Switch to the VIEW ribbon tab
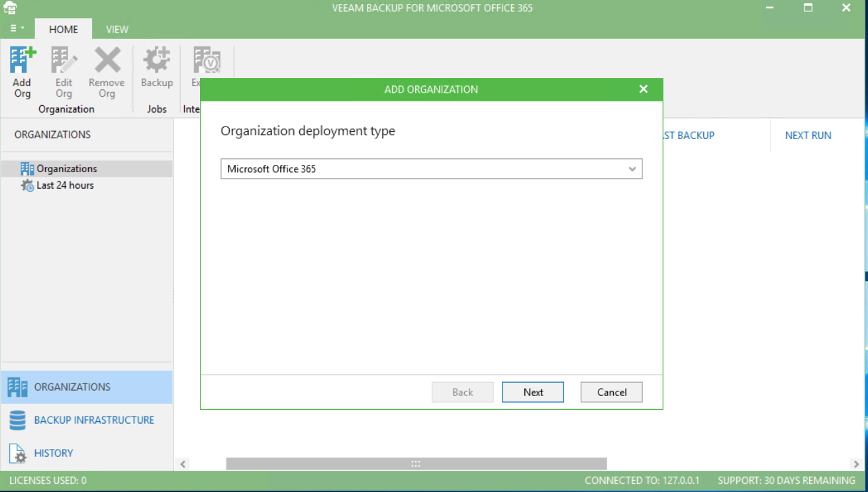Viewport: 868px width, 492px height. coord(117,29)
